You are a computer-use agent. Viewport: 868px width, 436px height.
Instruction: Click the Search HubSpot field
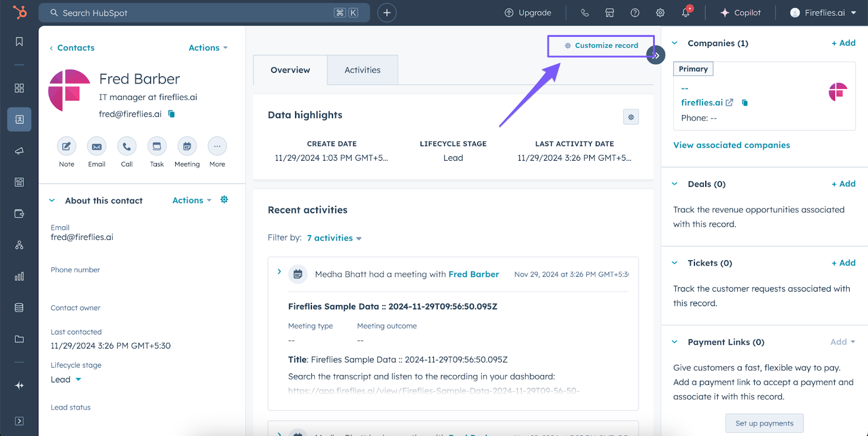(204, 12)
